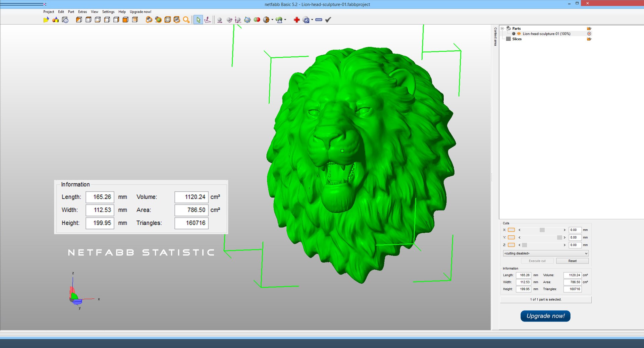Click the X cut slider handle
This screenshot has width=644, height=348.
pyautogui.click(x=542, y=230)
